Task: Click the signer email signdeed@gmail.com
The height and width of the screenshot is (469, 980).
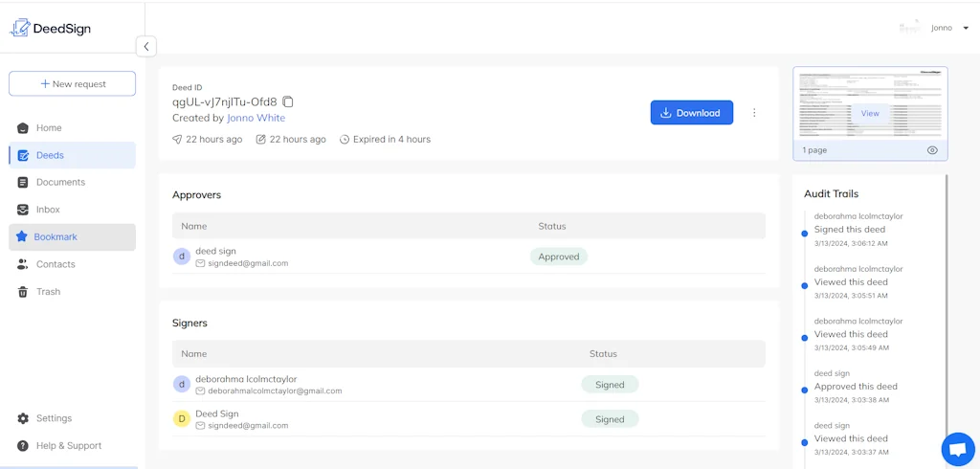Action: [x=248, y=425]
